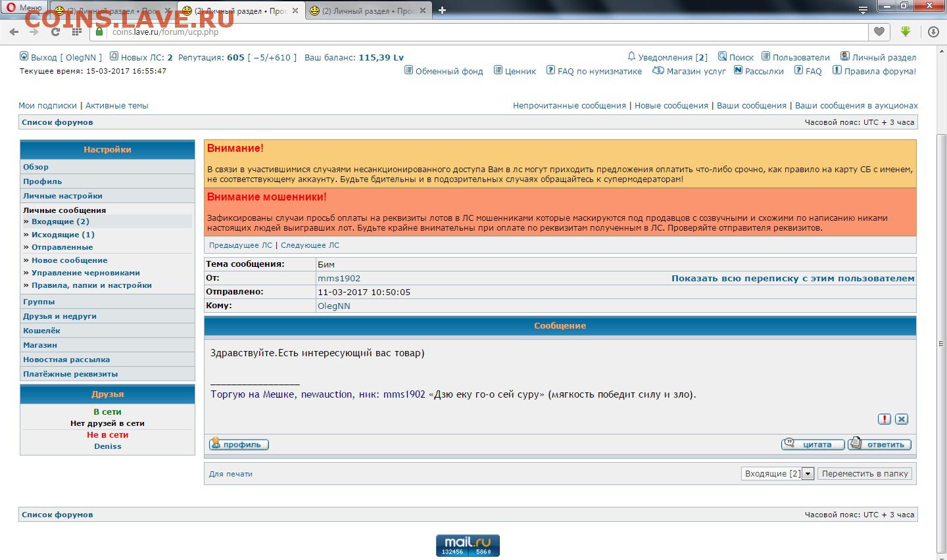Open the Входящие folder dropdown
947x560 pixels.
808,474
